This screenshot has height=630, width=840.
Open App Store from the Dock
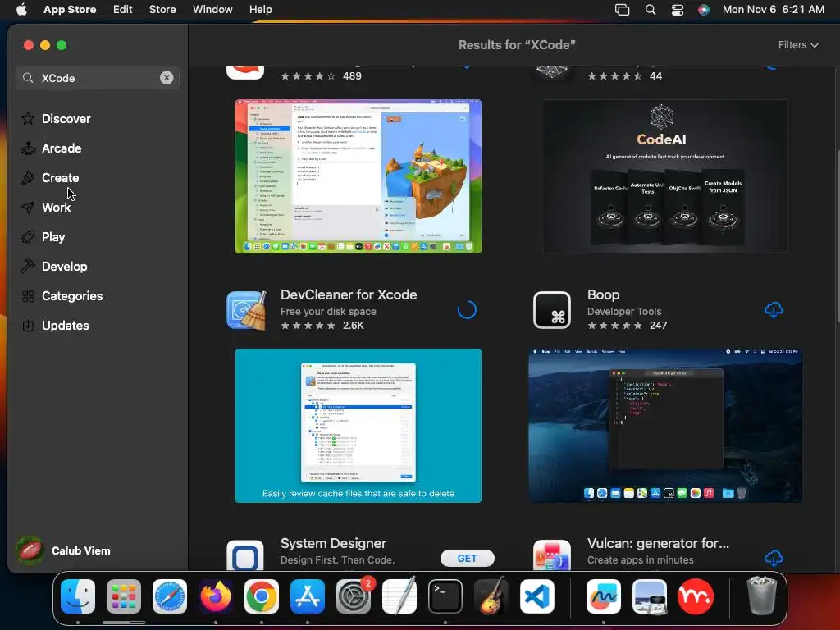pyautogui.click(x=308, y=596)
